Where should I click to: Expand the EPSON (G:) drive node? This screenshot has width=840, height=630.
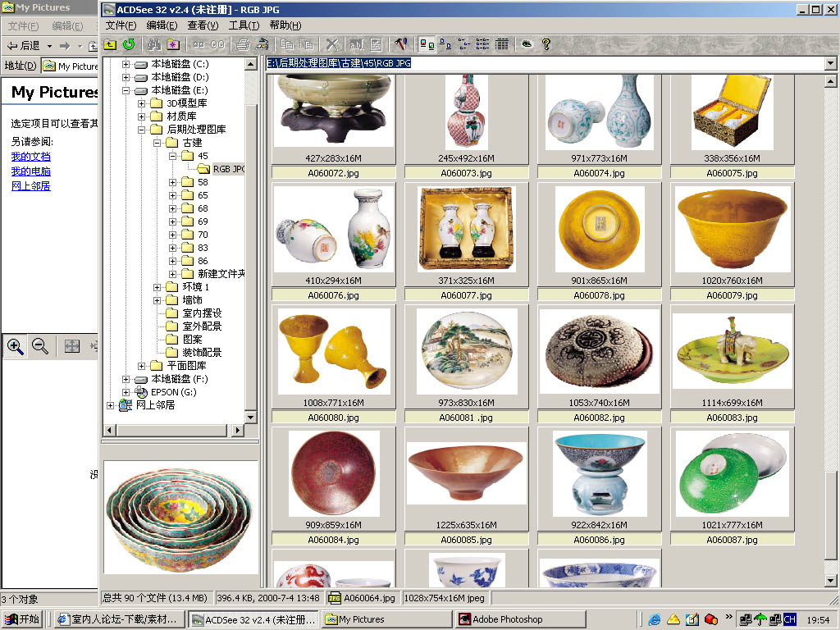point(126,392)
